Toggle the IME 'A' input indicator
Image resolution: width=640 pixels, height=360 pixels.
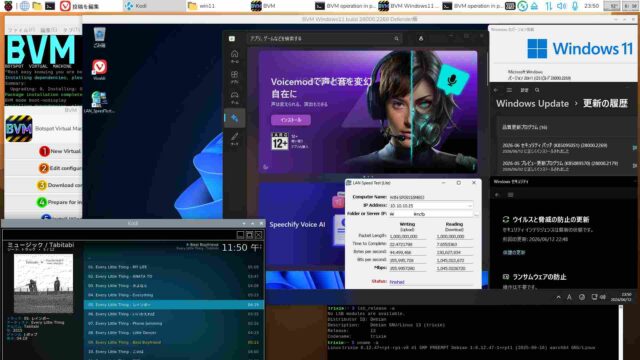tap(569, 298)
